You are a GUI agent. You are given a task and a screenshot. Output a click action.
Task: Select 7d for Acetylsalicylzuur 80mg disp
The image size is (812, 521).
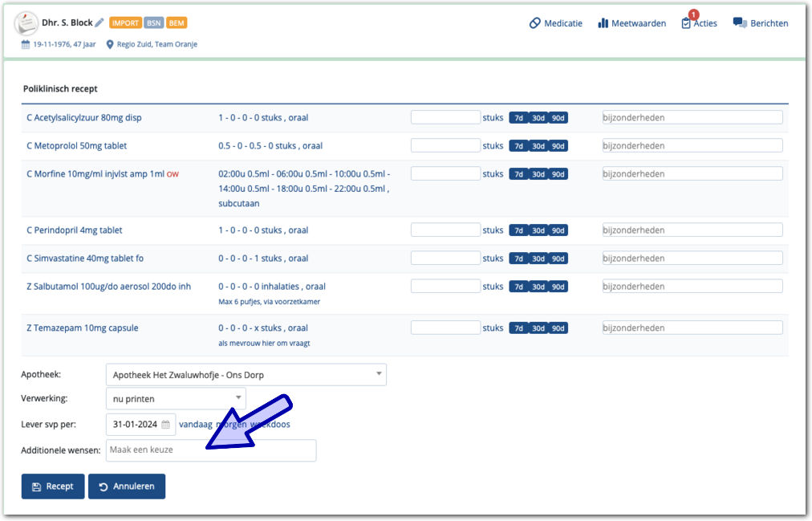pos(518,118)
